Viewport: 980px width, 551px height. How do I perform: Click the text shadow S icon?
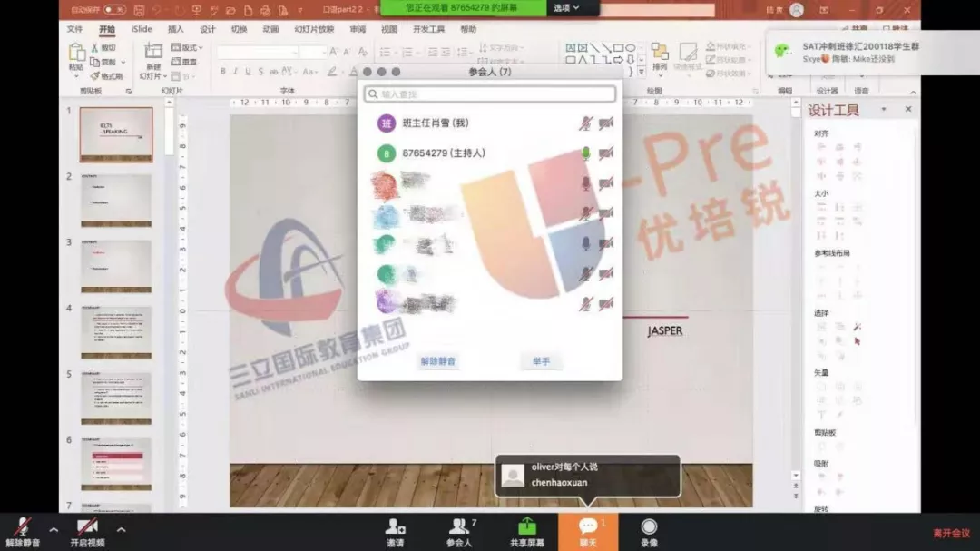tap(260, 72)
